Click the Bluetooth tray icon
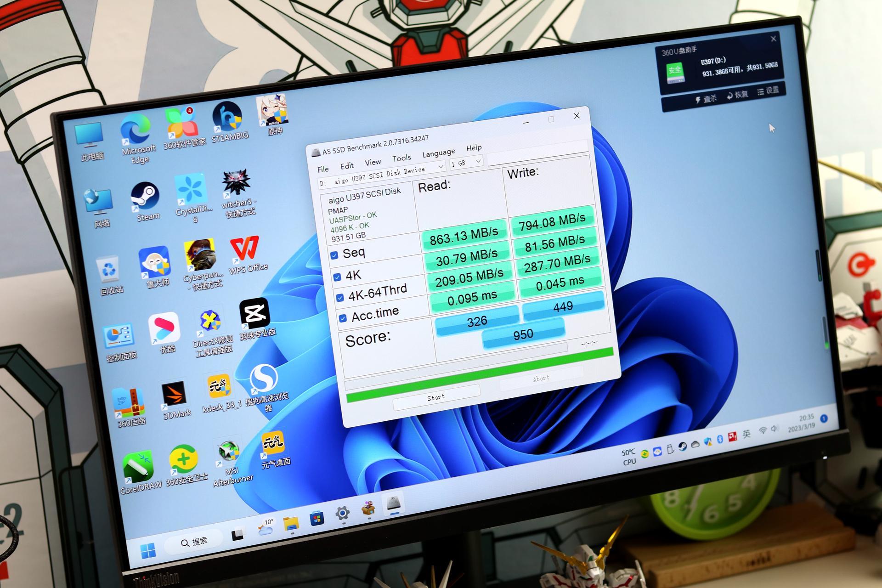This screenshot has width=882, height=588. point(720,439)
